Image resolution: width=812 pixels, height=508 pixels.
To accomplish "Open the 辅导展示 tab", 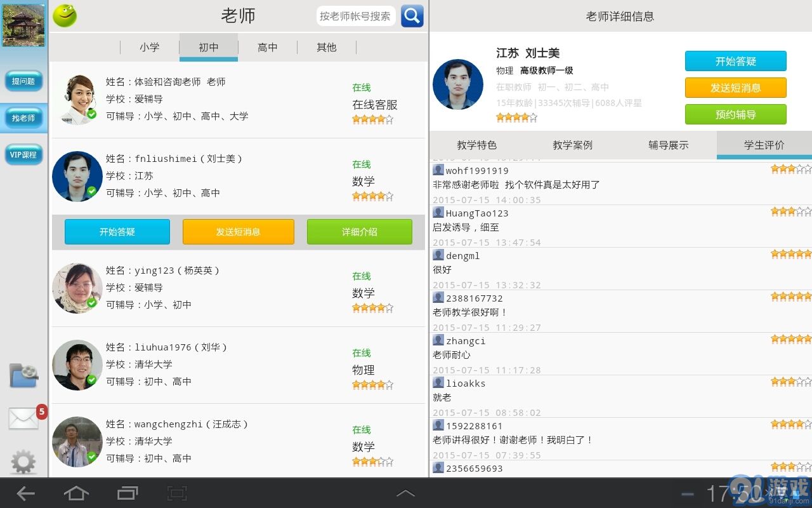I will [669, 145].
